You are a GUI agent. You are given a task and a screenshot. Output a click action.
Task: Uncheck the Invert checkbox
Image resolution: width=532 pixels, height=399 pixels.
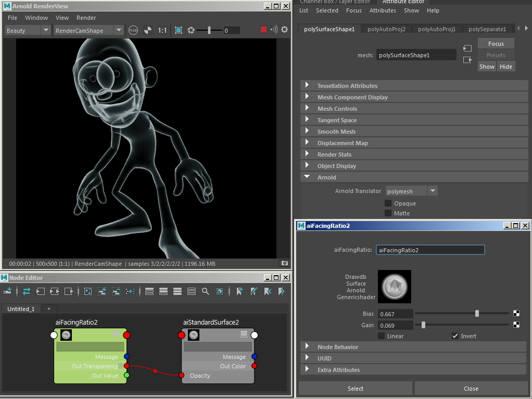click(455, 336)
